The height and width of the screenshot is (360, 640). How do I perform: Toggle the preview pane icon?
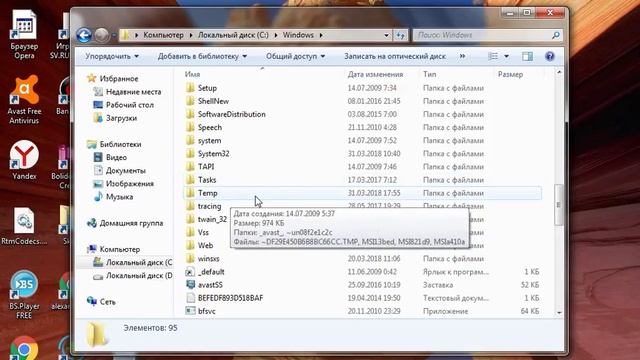pyautogui.click(x=527, y=56)
